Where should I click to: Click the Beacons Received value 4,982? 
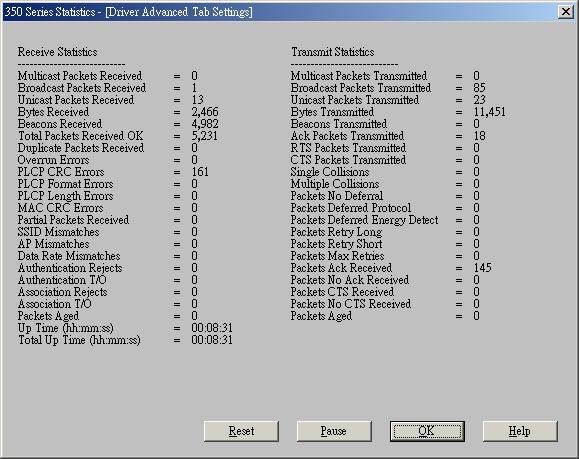point(205,124)
